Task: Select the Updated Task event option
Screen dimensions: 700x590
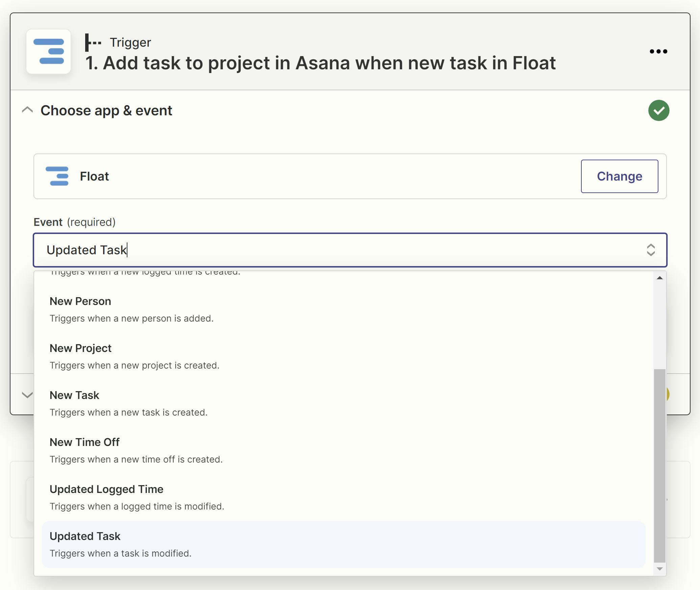Action: [343, 544]
